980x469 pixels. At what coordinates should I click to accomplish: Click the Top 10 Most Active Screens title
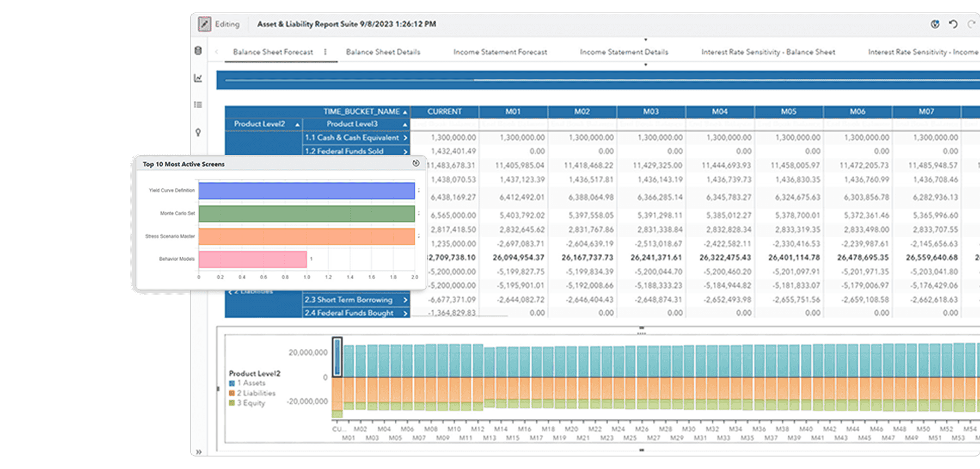click(183, 164)
